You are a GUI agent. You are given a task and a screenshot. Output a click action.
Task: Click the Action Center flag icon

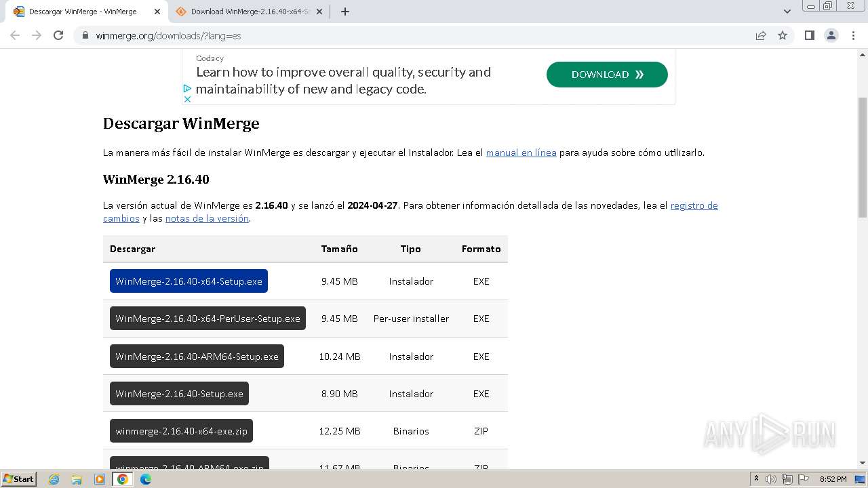click(x=802, y=479)
